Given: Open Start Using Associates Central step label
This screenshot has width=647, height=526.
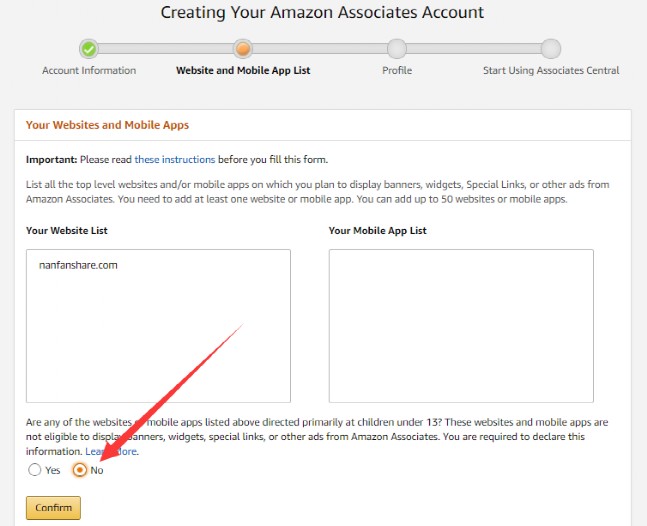Looking at the screenshot, I should pyautogui.click(x=551, y=71).
